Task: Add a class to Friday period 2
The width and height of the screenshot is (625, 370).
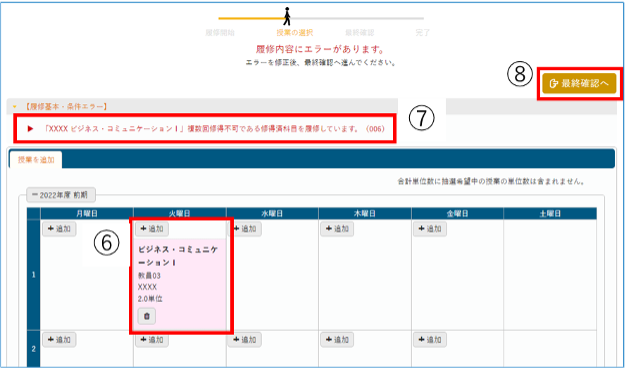Action: tap(430, 340)
